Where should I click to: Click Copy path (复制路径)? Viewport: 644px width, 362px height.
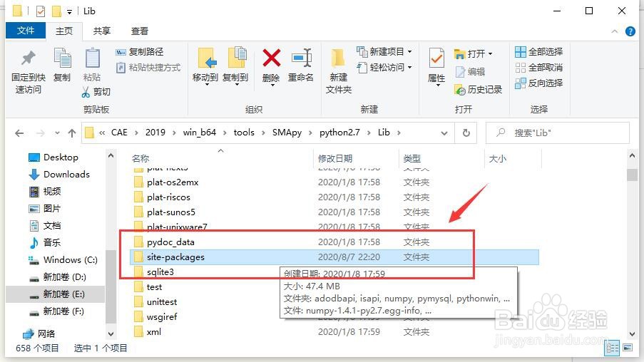[140, 52]
